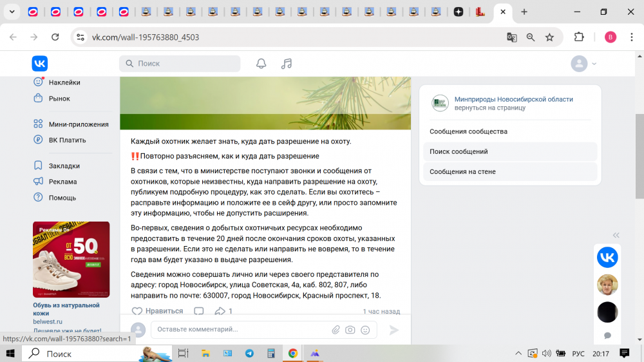Screen dimensions: 644x362
Task: Click the VK logo home icon
Action: (40, 63)
